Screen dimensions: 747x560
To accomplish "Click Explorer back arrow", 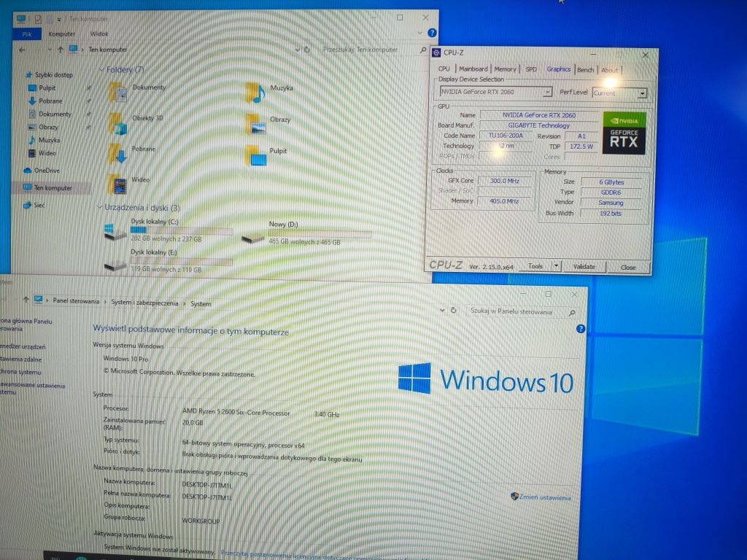I will (23, 50).
